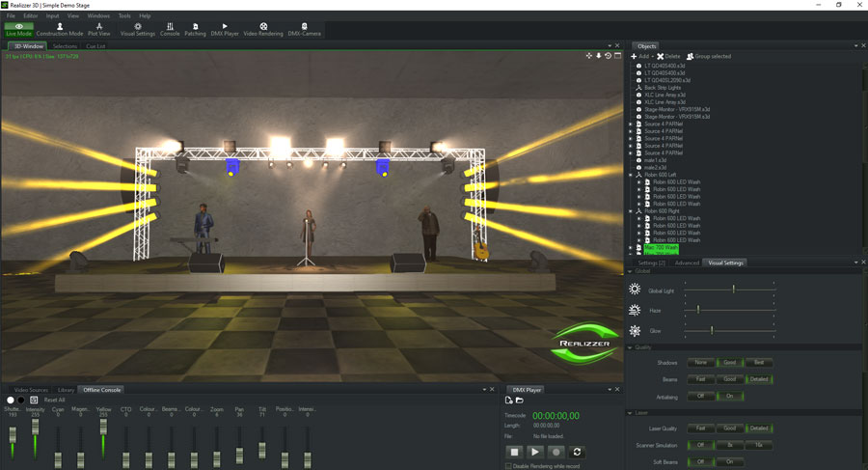Check Disable Rendering while record
The width and height of the screenshot is (868, 470).
click(x=508, y=466)
